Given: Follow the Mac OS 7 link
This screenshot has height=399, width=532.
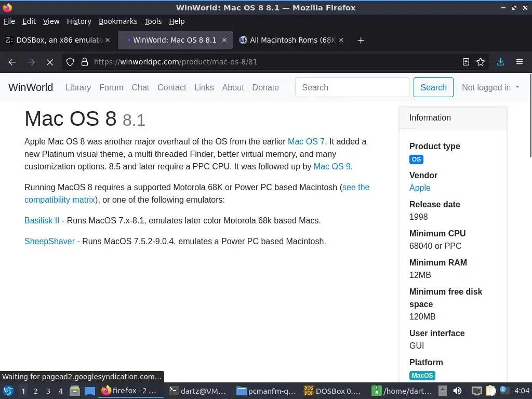Looking at the screenshot, I should coord(306,141).
